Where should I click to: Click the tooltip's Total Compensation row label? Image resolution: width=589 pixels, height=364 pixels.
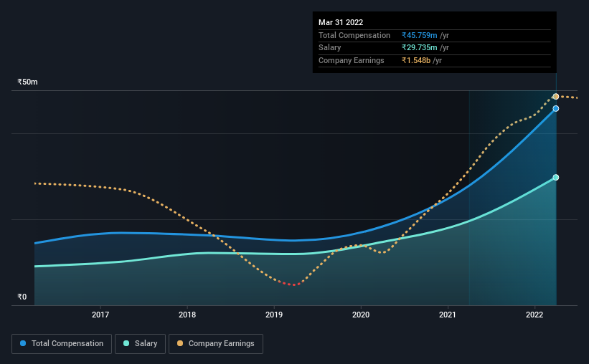[x=354, y=35]
